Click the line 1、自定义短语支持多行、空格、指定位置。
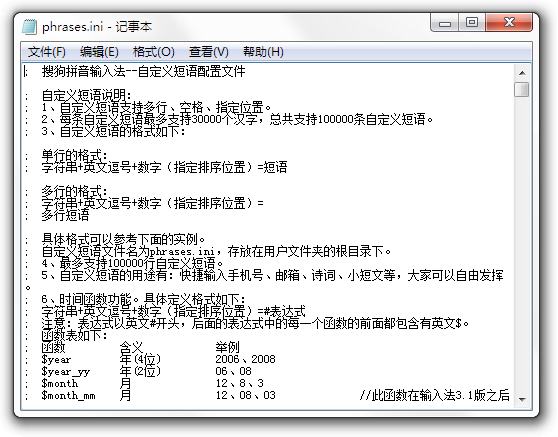The image size is (558, 437). coord(156,107)
